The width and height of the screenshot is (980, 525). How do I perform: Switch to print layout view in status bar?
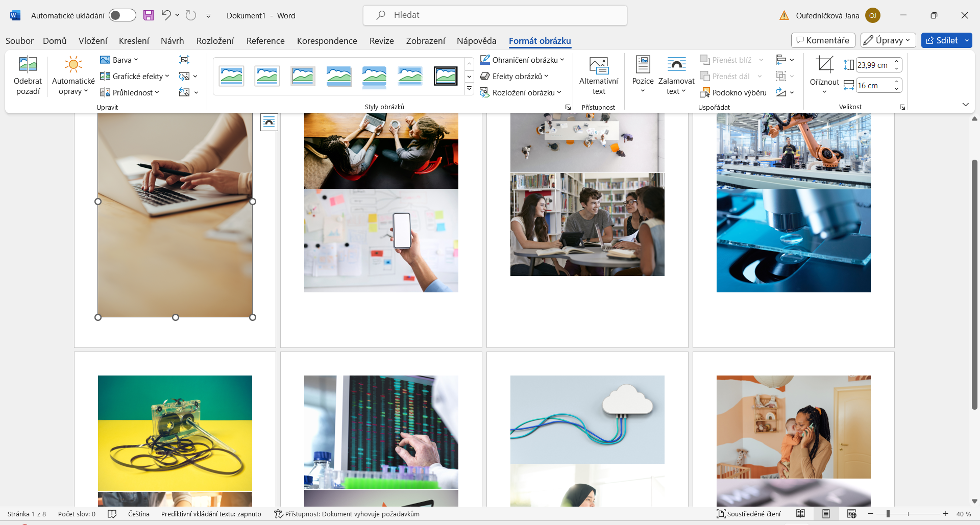[x=826, y=514]
